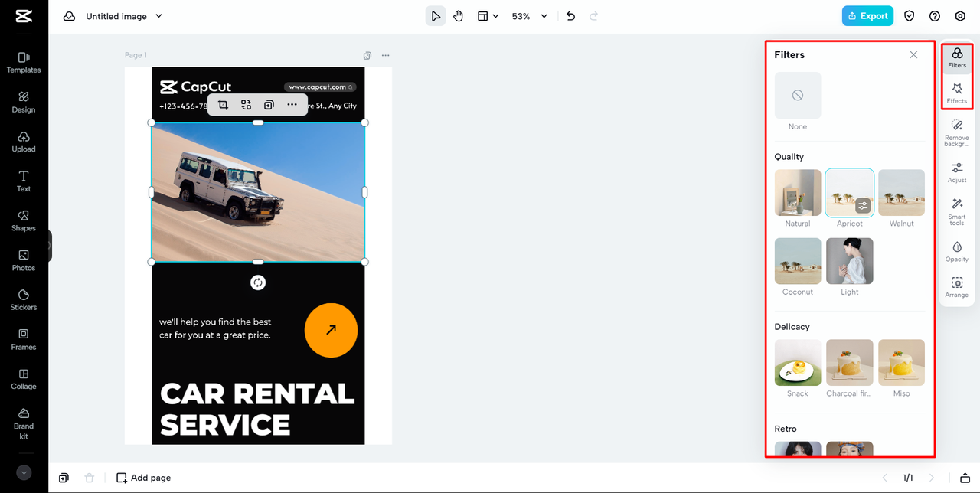Viewport: 980px width, 493px height.
Task: Open Remove background tool
Action: (957, 132)
